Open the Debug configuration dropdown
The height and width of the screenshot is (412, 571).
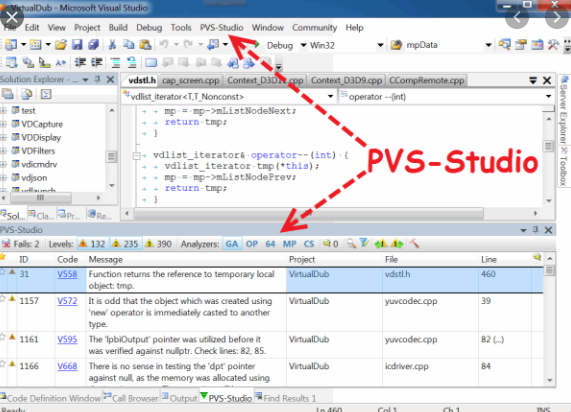click(x=303, y=45)
